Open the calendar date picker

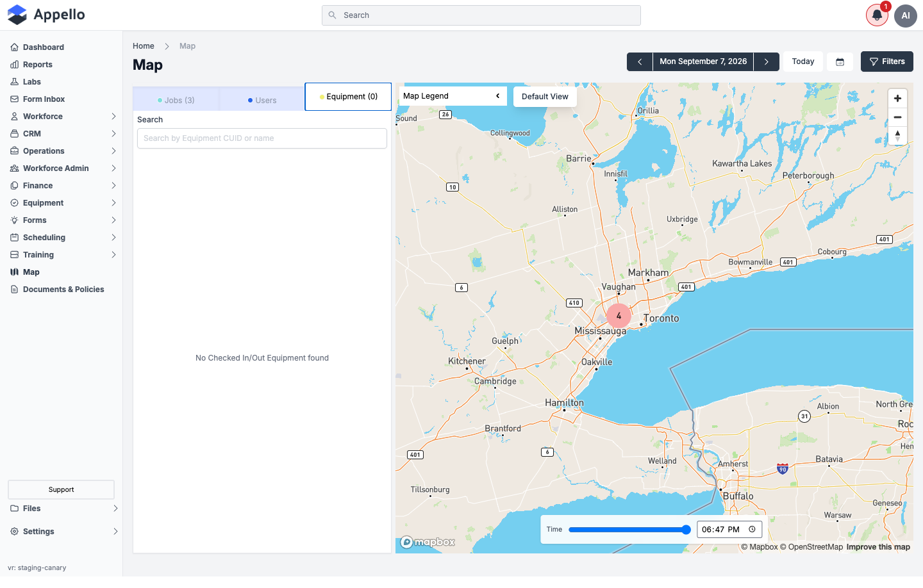(840, 61)
